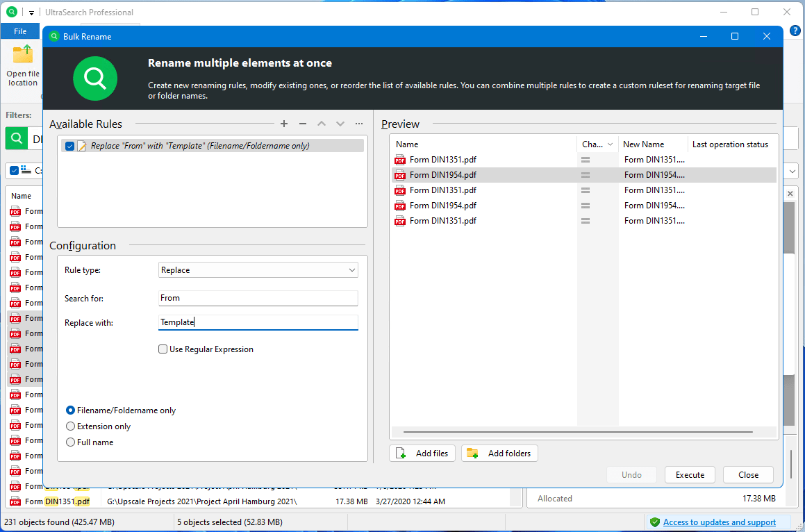Uncheck the Replace "From" rule checkbox
805x532 pixels.
coord(69,147)
